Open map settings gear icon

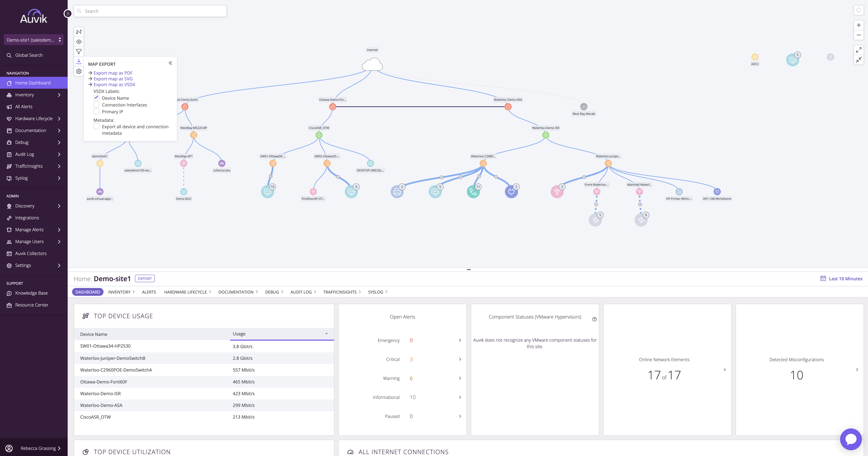(x=79, y=71)
